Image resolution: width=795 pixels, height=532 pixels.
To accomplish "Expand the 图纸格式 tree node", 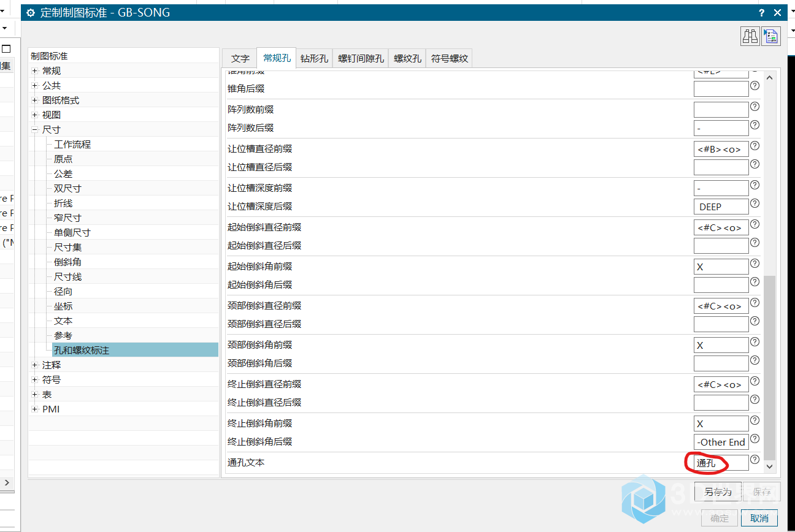I will (x=35, y=101).
